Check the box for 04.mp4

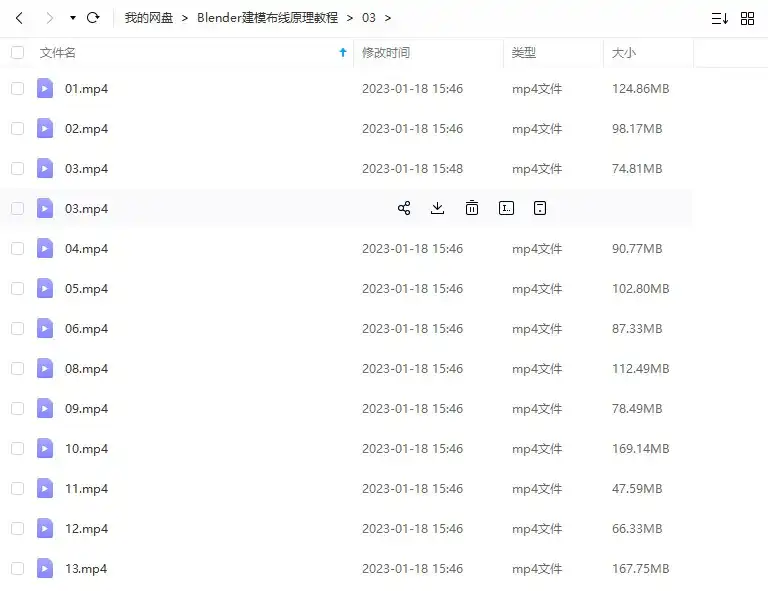click(x=17, y=248)
